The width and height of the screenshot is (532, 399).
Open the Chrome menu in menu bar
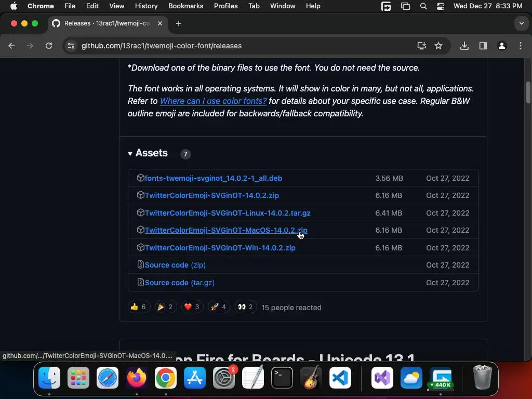pos(41,6)
